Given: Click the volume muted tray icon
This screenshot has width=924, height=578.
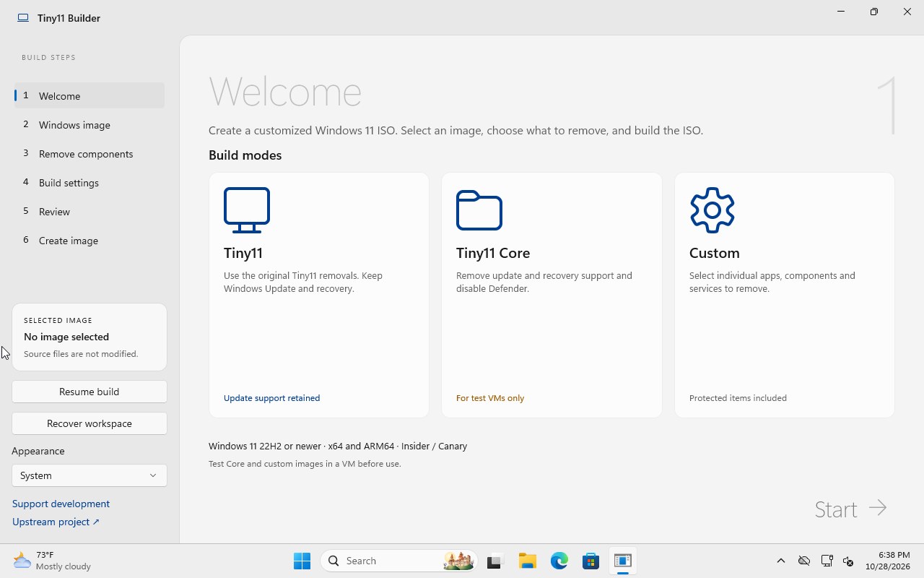Looking at the screenshot, I should [x=849, y=561].
